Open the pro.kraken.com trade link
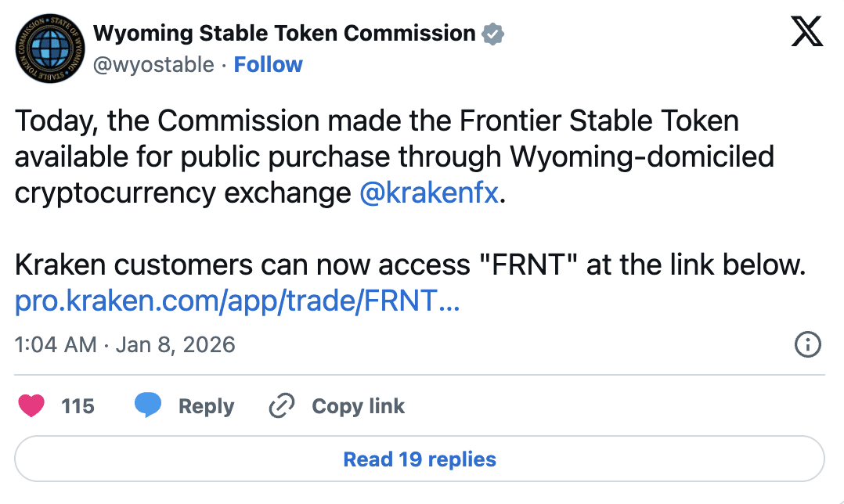The image size is (844, 504). pos(237,302)
